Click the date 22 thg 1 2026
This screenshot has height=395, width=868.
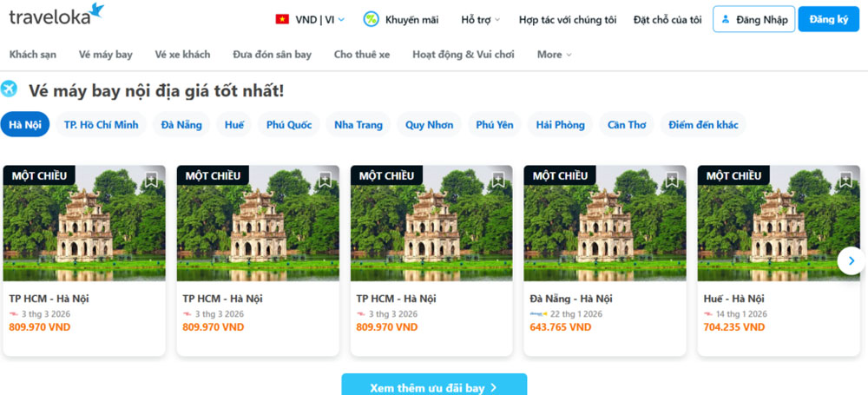tap(576, 314)
